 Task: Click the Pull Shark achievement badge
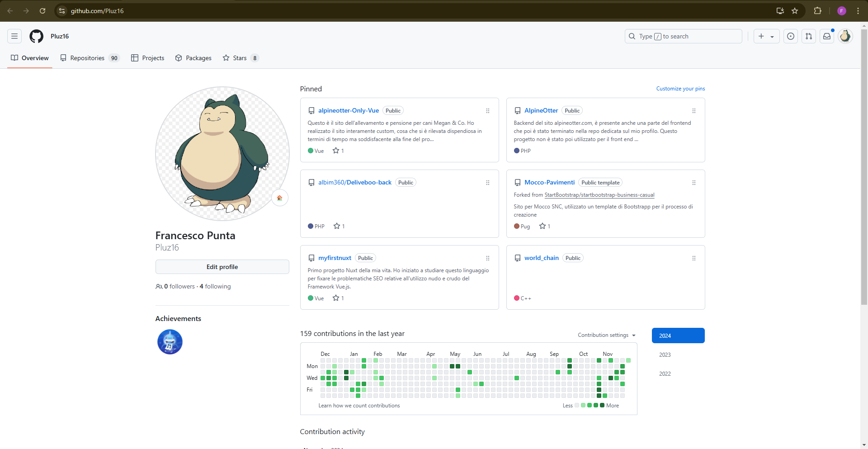(x=170, y=342)
